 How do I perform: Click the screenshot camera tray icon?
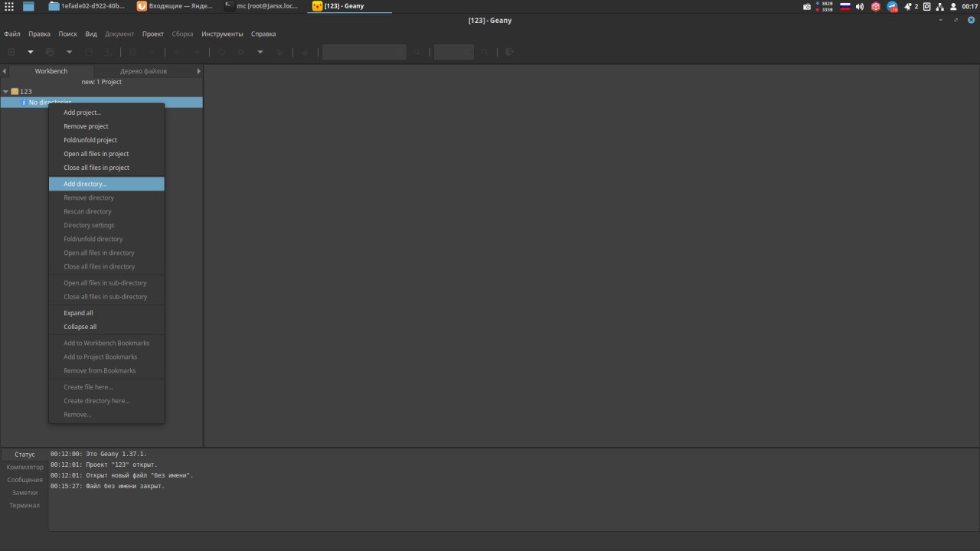807,6
